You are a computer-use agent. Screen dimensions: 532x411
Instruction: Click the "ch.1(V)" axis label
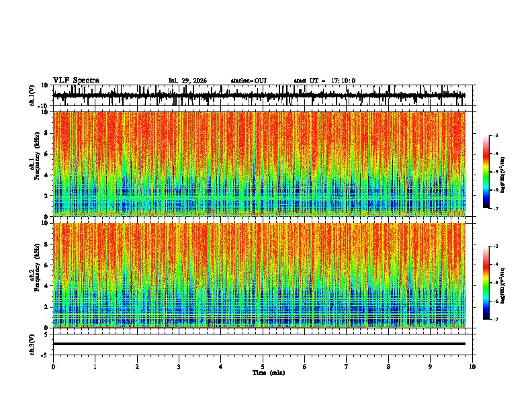click(32, 95)
